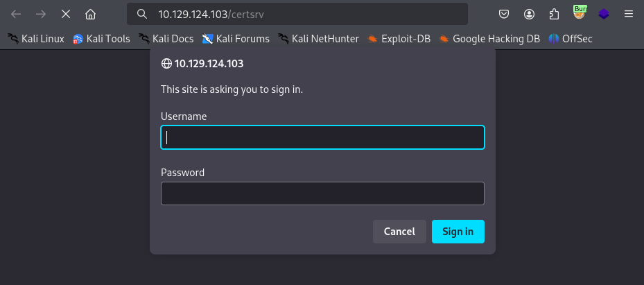The width and height of the screenshot is (644, 285).
Task: Click the Sign in button
Action: (x=458, y=232)
